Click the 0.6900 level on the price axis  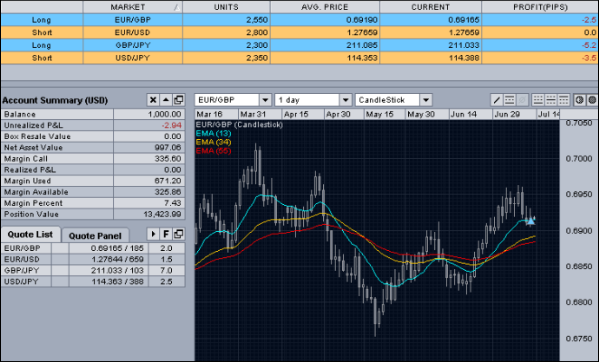579,231
